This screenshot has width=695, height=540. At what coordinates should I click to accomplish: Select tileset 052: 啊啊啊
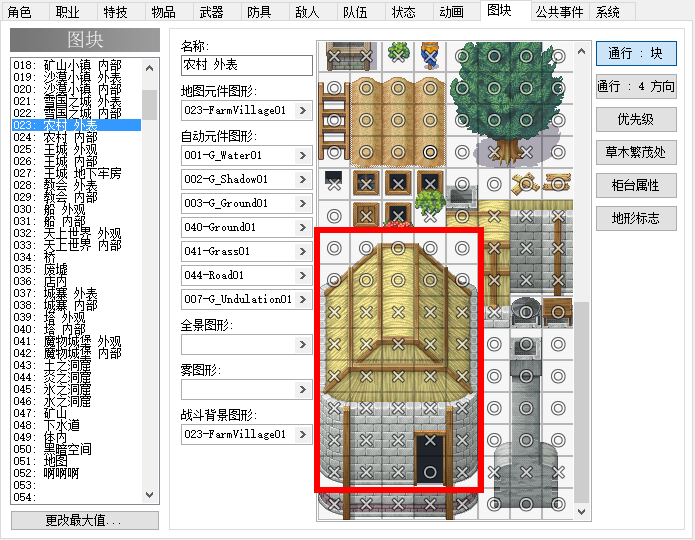pos(76,473)
